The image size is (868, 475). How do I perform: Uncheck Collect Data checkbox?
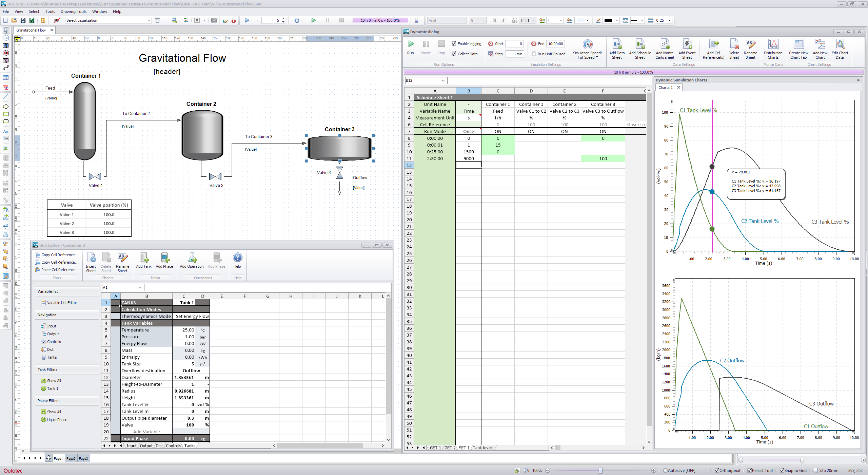coord(454,54)
